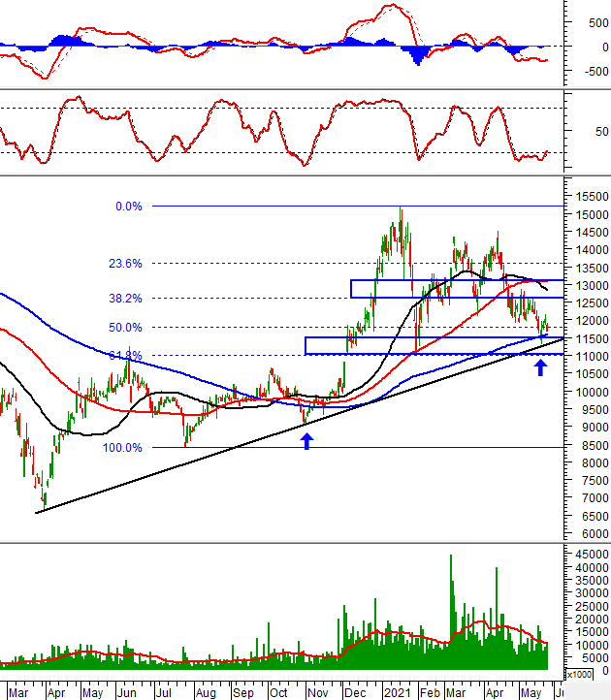Click the Jun month label on time axis

[127, 693]
